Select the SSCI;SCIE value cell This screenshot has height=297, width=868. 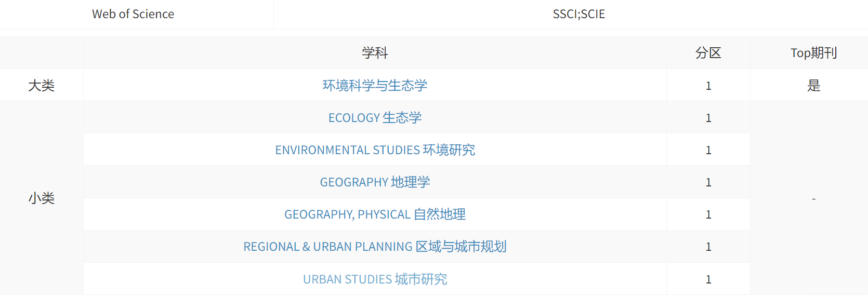click(578, 14)
